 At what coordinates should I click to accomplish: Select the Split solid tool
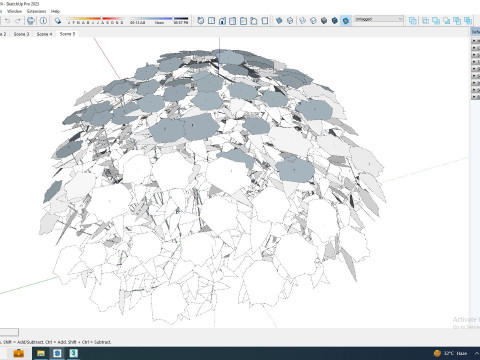468,21
